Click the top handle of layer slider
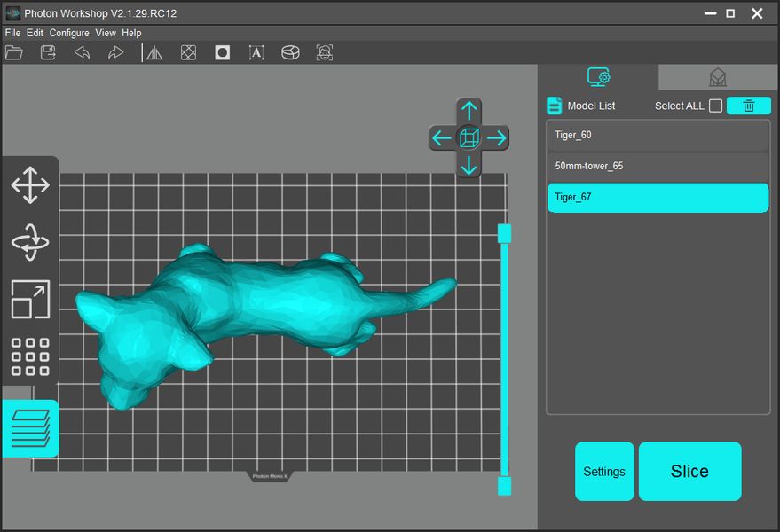Viewport: 780px width, 532px height. [x=504, y=233]
